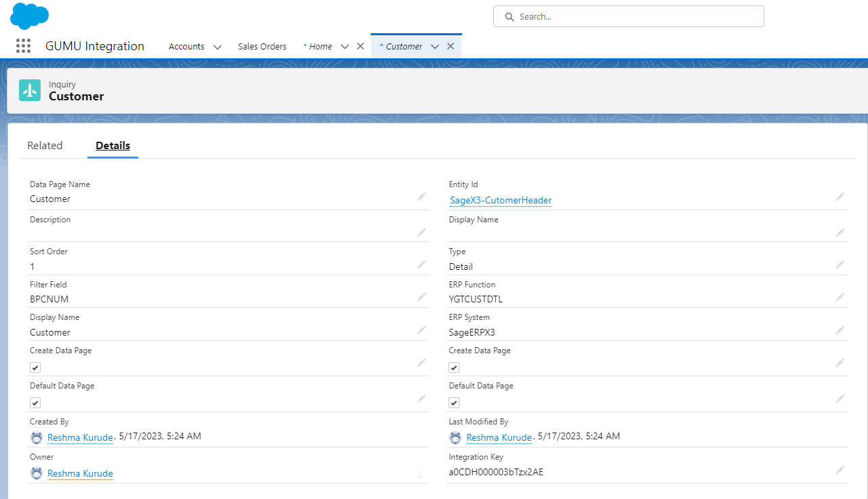Open the Sales Orders navigation tab
868x499 pixels.
coord(262,46)
